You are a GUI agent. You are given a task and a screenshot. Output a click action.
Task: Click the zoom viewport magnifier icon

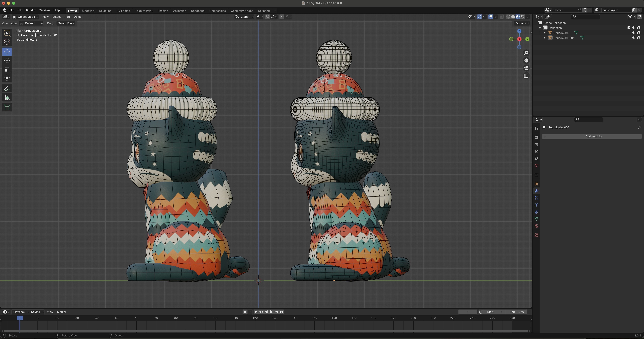coord(526,53)
